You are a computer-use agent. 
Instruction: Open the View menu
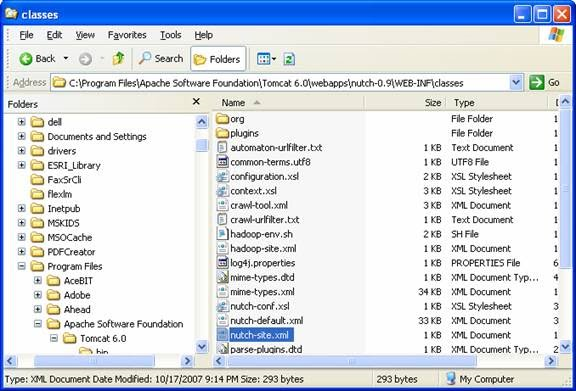pos(85,35)
